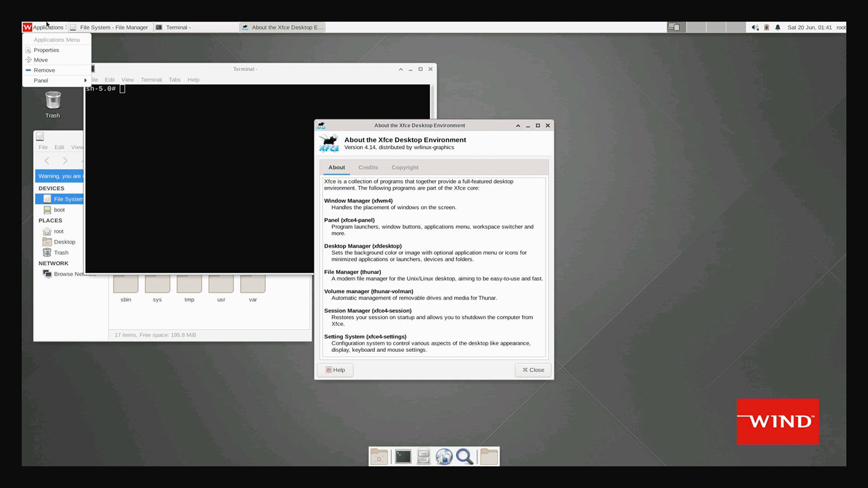Switch to the Copyright tab
Screen dimensions: 868x488
tap(405, 167)
